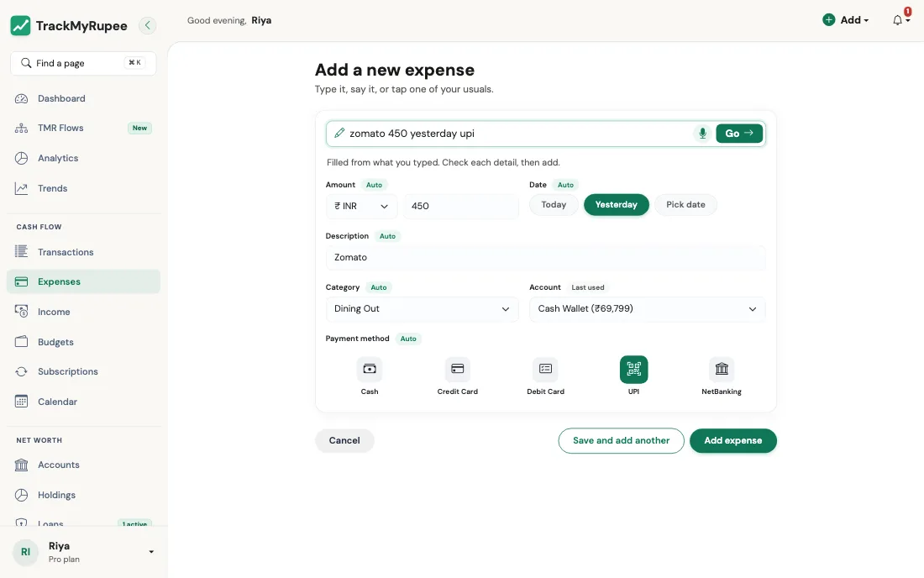The width and height of the screenshot is (924, 578).
Task: Click the Analytics pie chart icon
Action: click(21, 158)
